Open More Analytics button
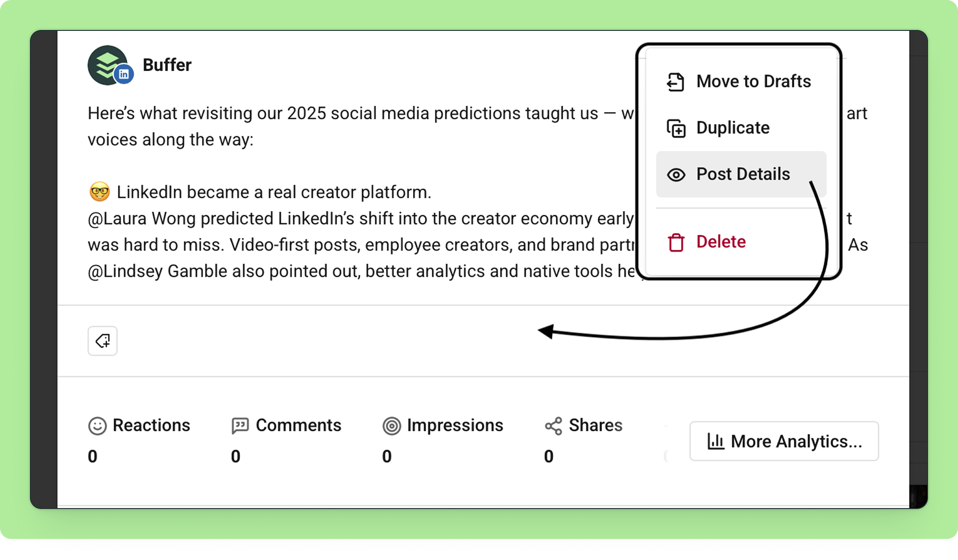Viewport: 958px width, 560px height. coord(784,441)
